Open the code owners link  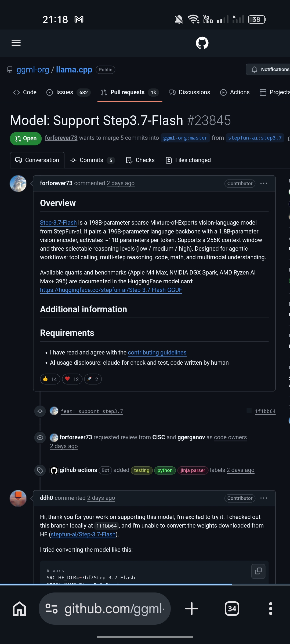(230, 437)
